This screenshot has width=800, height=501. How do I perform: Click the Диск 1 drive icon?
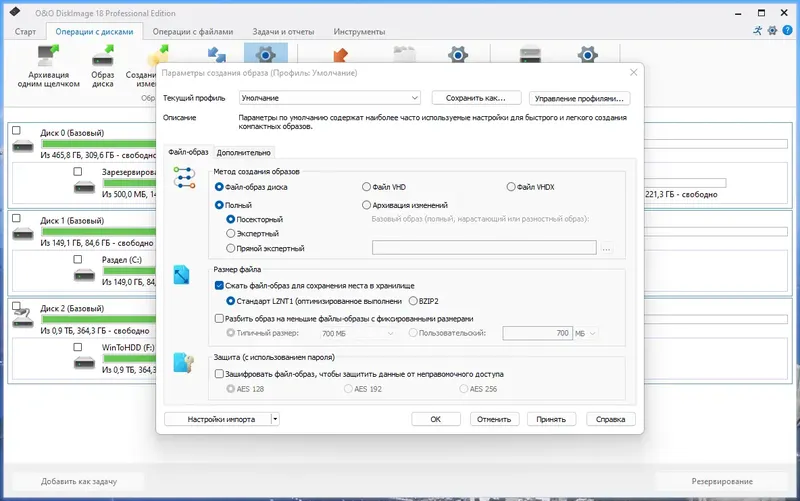click(x=23, y=235)
